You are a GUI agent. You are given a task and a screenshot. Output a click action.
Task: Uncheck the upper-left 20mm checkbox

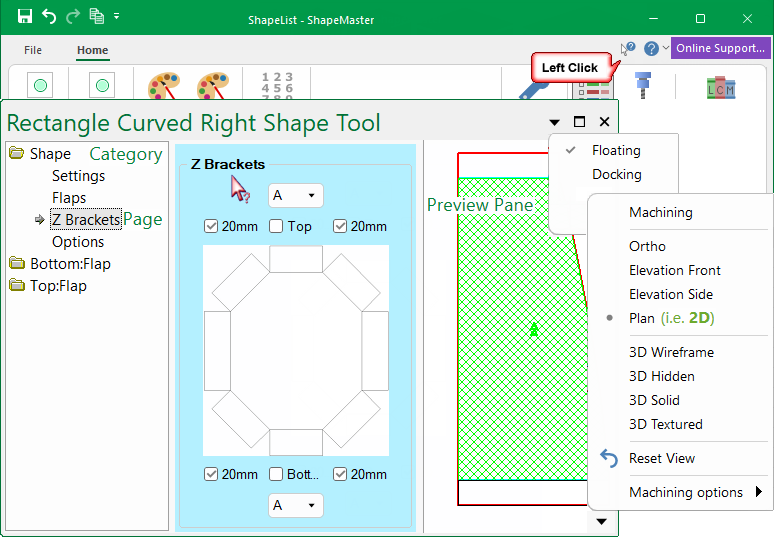211,226
